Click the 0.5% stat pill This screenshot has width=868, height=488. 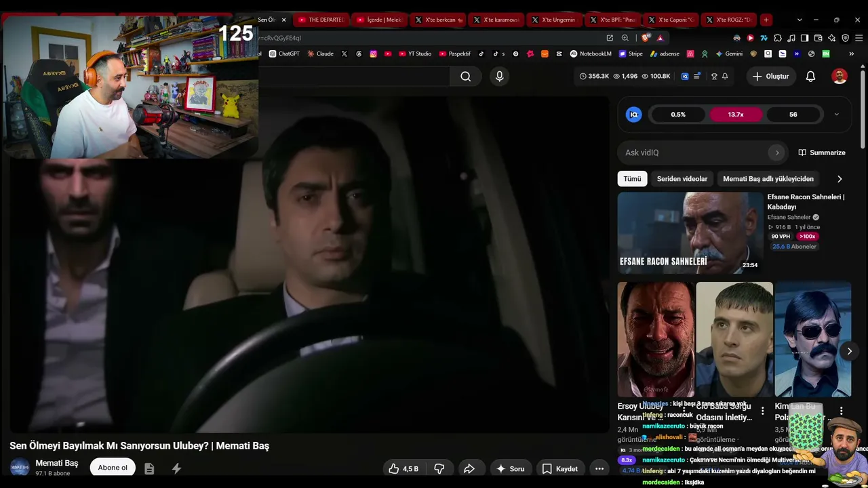[678, 115]
